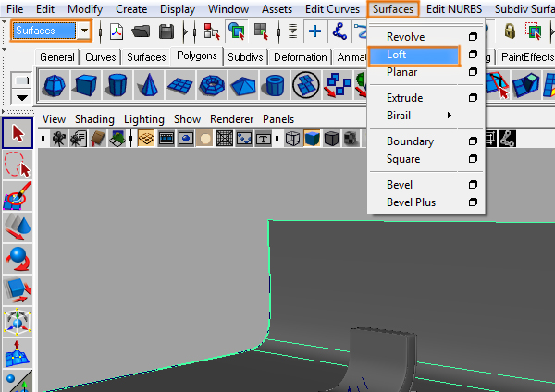Screen dimensions: 555x392
Task: Pick the Rotate tool with blue sphere
Action: click(x=18, y=259)
